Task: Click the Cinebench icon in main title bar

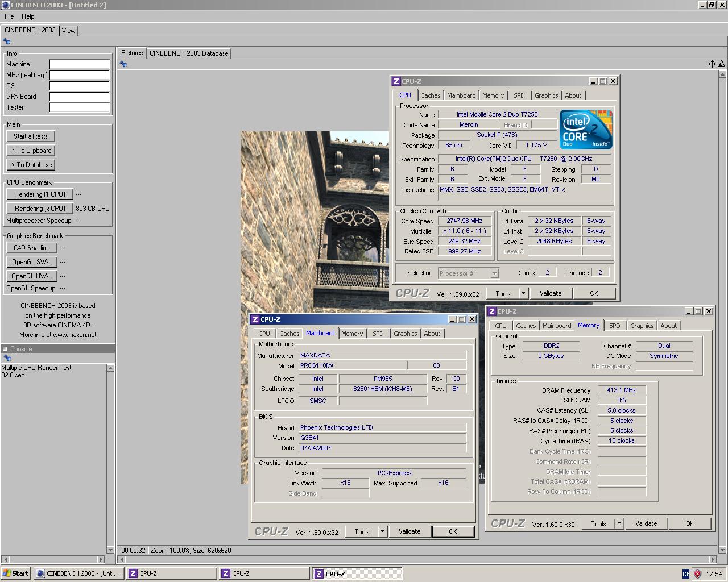Action: [6, 5]
